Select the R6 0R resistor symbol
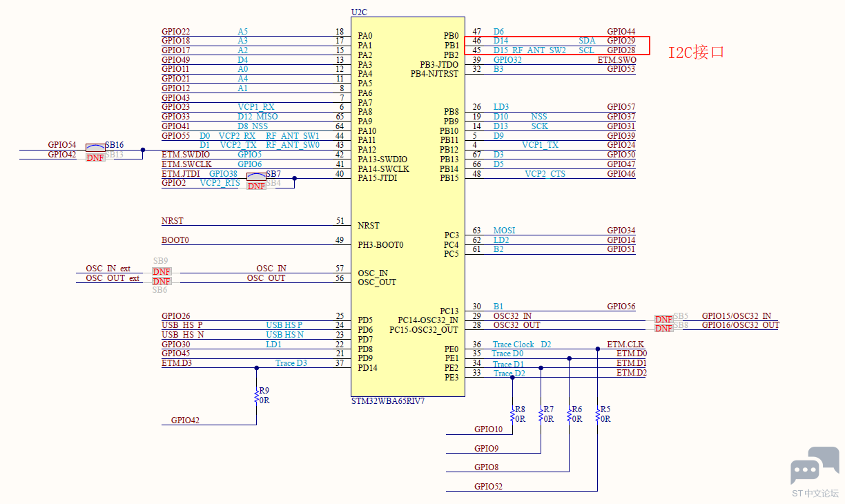 (569, 414)
